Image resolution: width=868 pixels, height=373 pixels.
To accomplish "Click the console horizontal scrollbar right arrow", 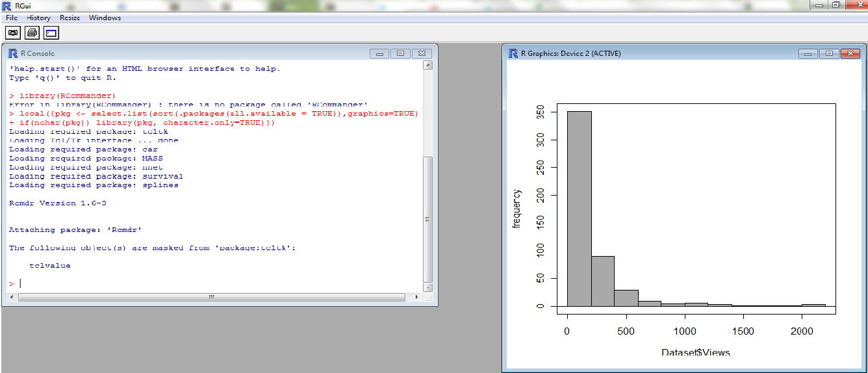I will [x=417, y=297].
